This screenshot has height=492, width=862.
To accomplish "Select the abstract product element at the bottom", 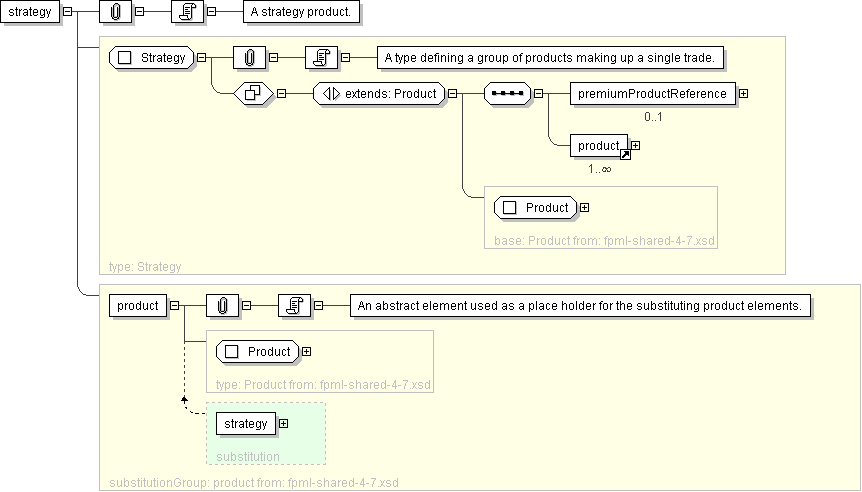I will [x=137, y=305].
